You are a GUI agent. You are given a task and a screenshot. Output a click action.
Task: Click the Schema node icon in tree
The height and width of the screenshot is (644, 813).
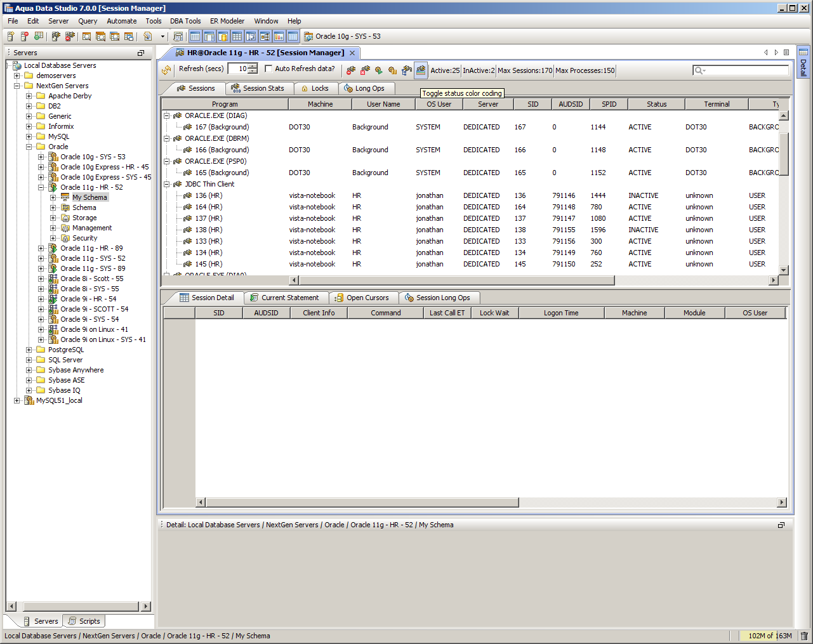click(x=65, y=207)
